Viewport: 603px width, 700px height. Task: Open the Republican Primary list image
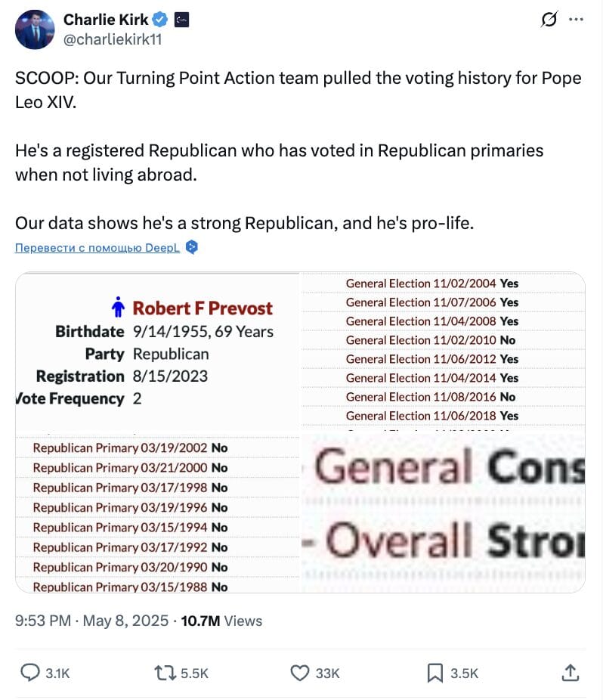(x=158, y=514)
